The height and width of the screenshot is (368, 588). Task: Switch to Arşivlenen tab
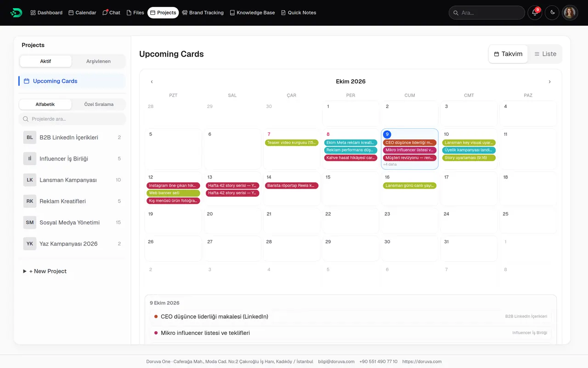(x=98, y=61)
